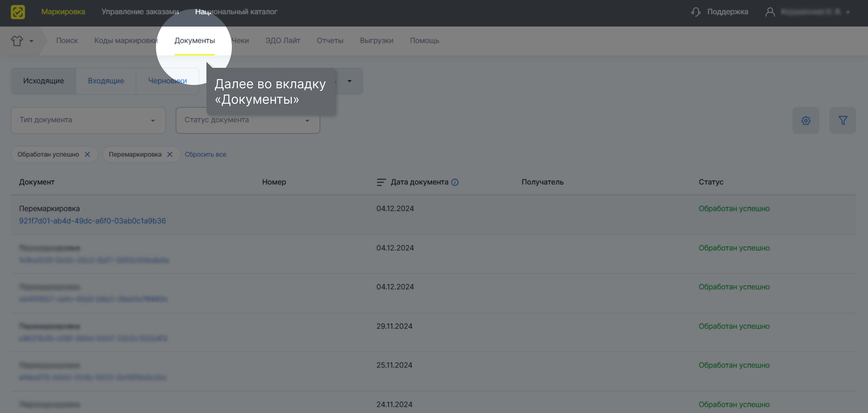Remove the Перемаркировка filter chip

[170, 154]
